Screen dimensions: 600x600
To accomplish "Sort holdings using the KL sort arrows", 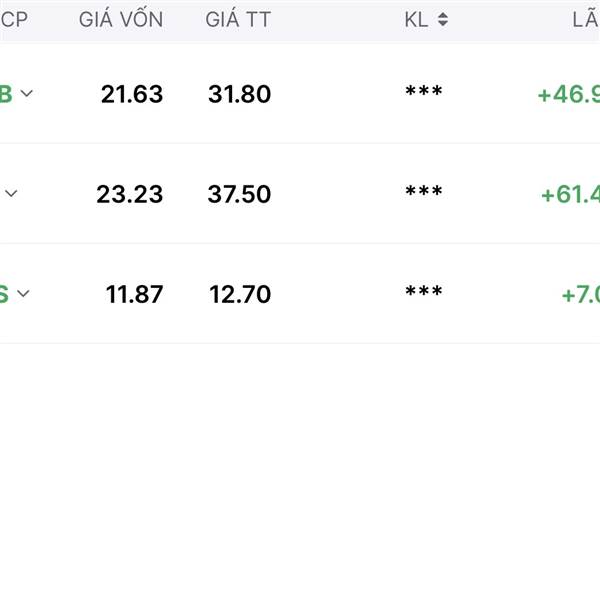I will tap(443, 19).
